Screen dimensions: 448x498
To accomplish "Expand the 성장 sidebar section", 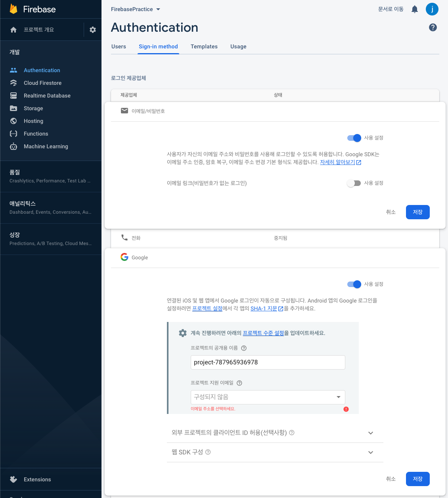I will (51, 239).
